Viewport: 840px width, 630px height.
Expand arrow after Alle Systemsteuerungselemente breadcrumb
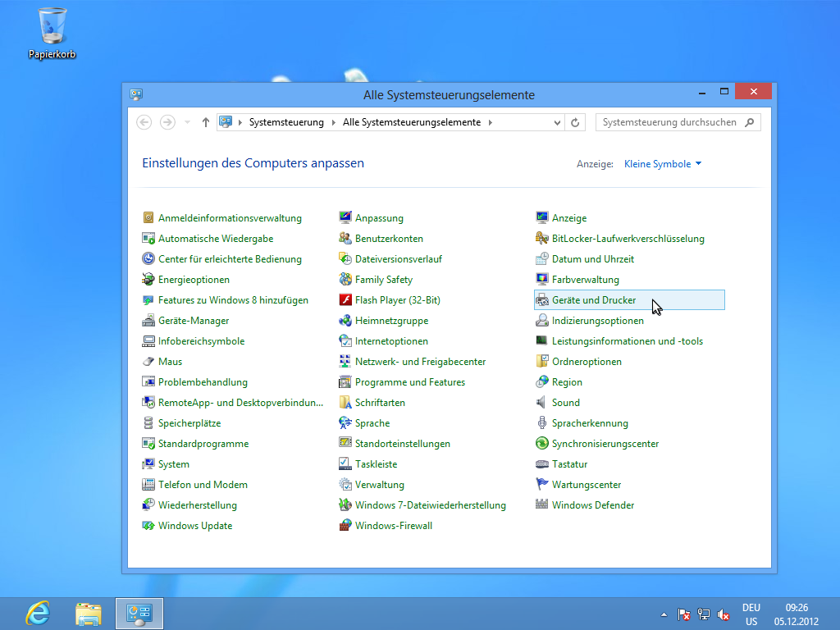pos(491,123)
